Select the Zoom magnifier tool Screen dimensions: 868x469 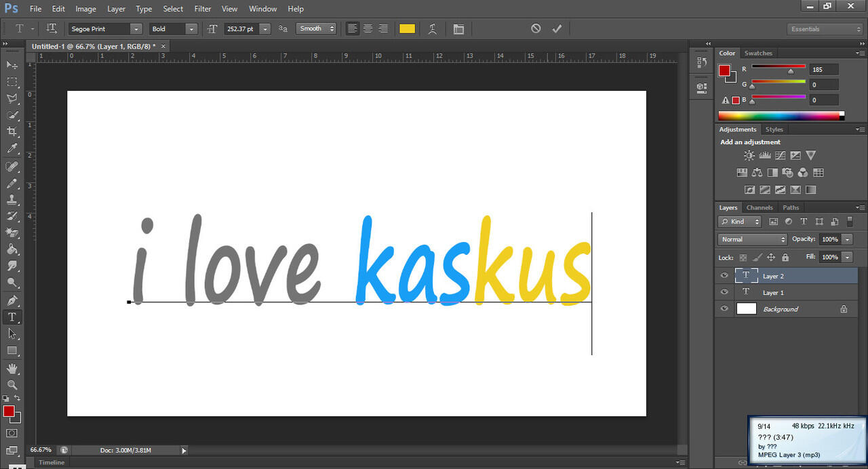(12, 385)
